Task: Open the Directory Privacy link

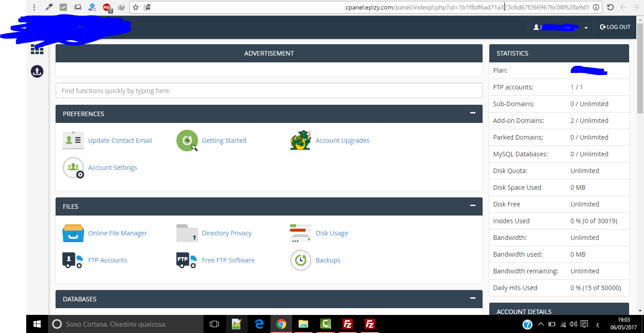Action: coord(227,233)
